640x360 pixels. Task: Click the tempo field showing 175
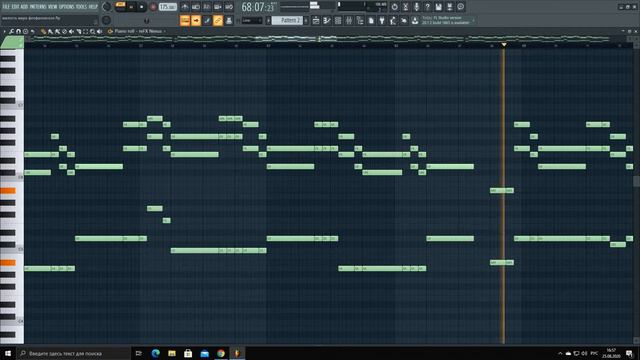click(167, 7)
